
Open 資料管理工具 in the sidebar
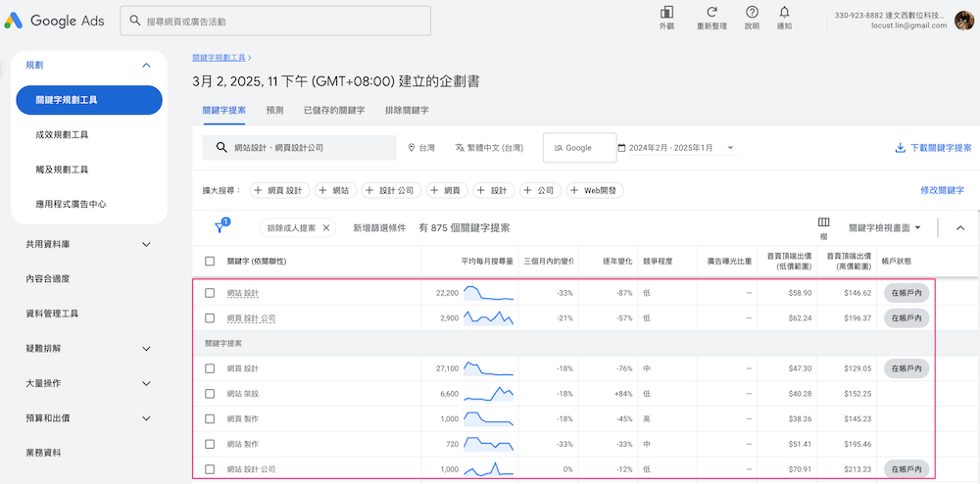coord(52,314)
